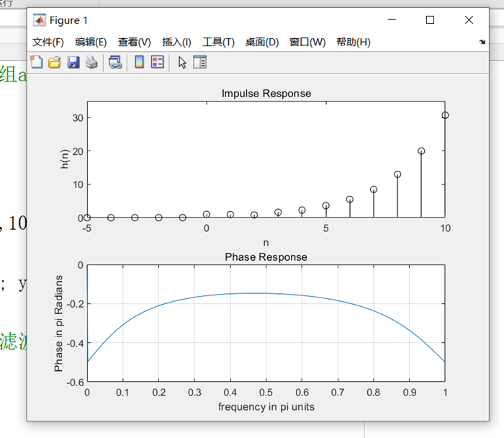
Task: Open the 文件(F) menu
Action: point(48,42)
